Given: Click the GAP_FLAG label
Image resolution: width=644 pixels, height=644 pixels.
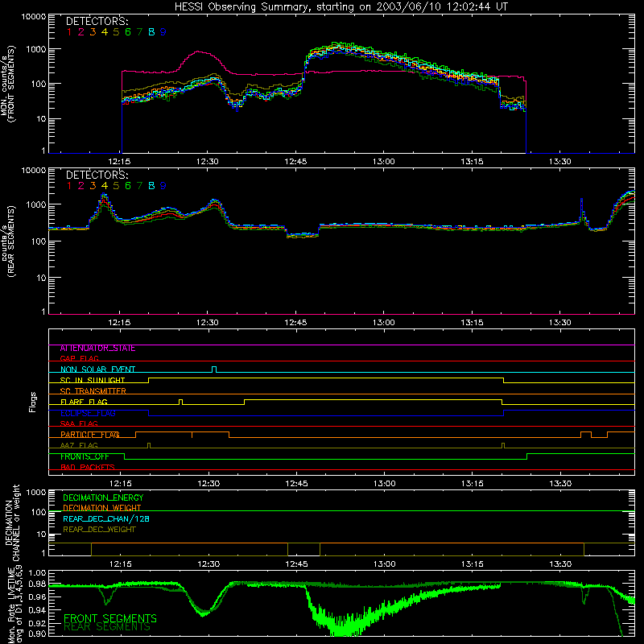Looking at the screenshot, I should pyautogui.click(x=79, y=358).
